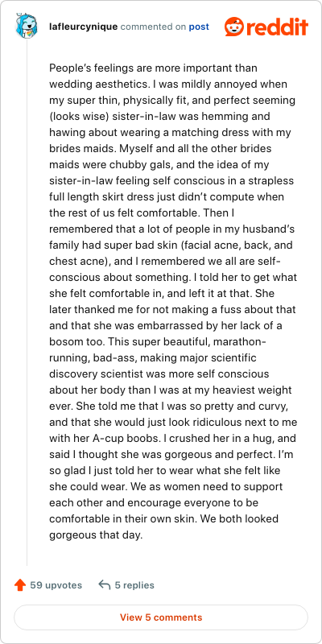The image size is (322, 644).
Task: Click the reply arrow icon
Action: (105, 585)
